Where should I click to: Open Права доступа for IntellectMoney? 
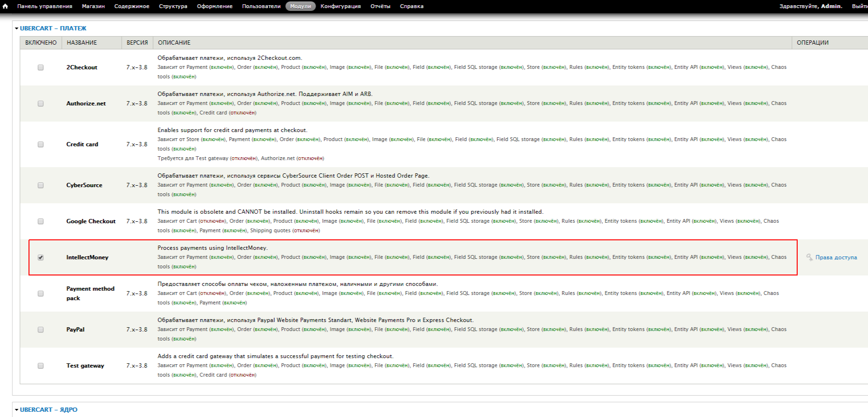pyautogui.click(x=836, y=257)
